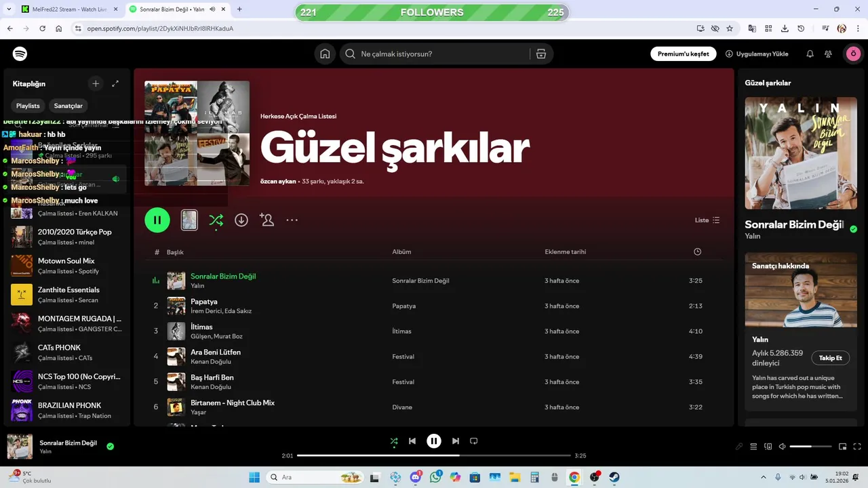The height and width of the screenshot is (488, 868).
Task: Sort by the Eklenme tarihi column header
Action: click(566, 252)
